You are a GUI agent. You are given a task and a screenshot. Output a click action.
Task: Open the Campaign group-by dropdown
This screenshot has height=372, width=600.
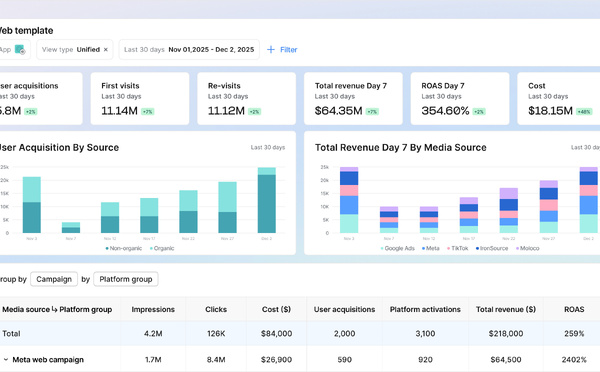[x=54, y=279]
